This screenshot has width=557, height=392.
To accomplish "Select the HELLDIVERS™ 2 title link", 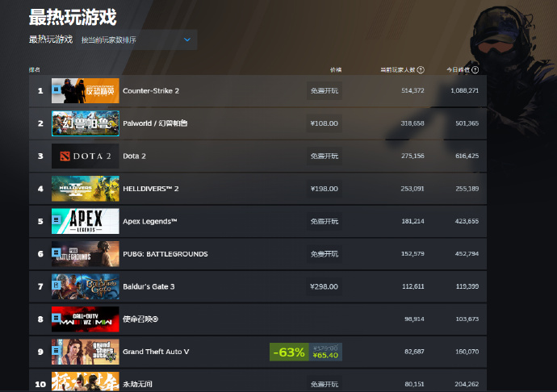I will point(151,189).
